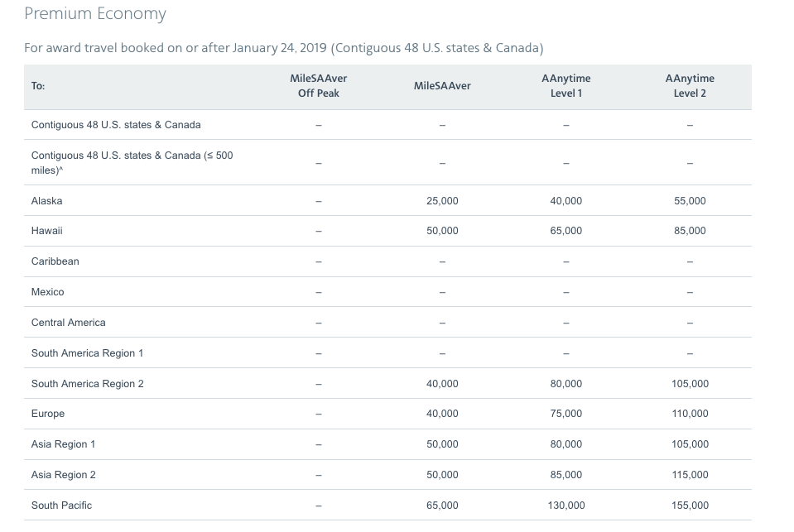
Task: Click the Premium Economy heading
Action: [x=95, y=14]
